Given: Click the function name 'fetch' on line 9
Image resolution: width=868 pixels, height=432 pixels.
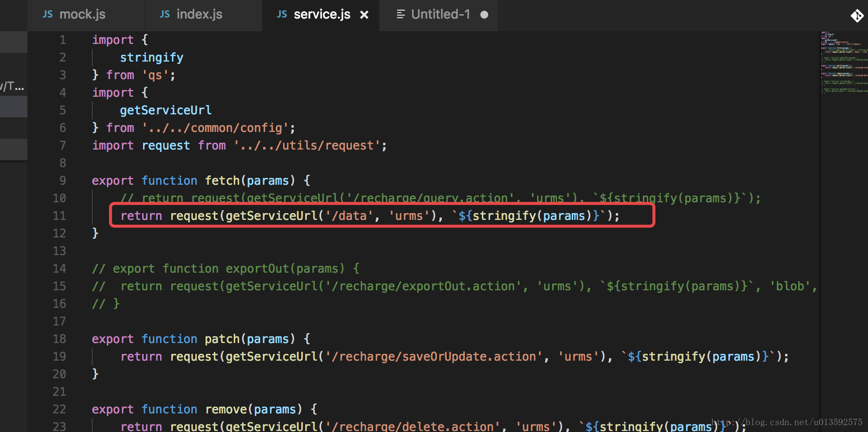Looking at the screenshot, I should click(222, 181).
